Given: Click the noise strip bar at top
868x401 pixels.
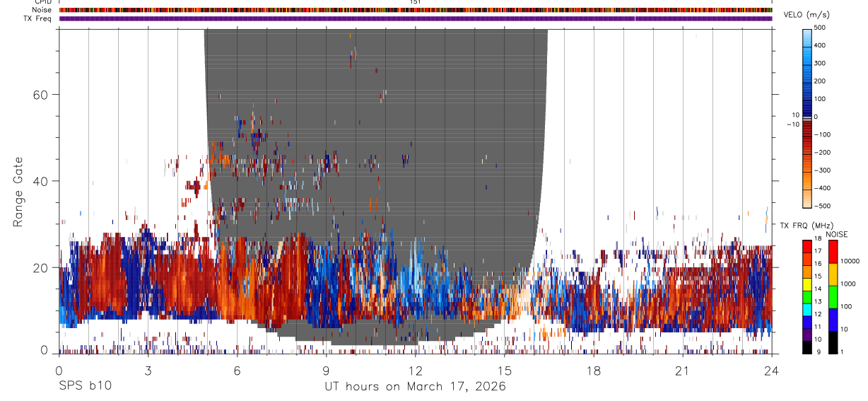Looking at the screenshot, I should coord(416,10).
